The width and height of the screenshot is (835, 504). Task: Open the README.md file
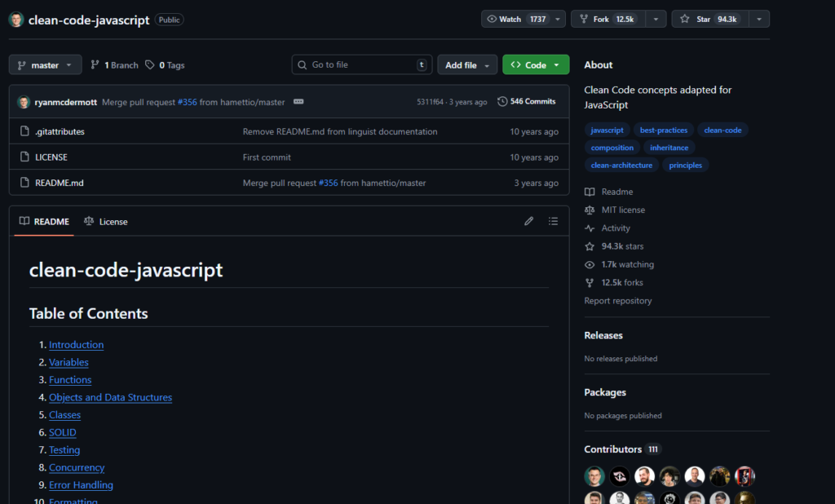click(x=60, y=183)
